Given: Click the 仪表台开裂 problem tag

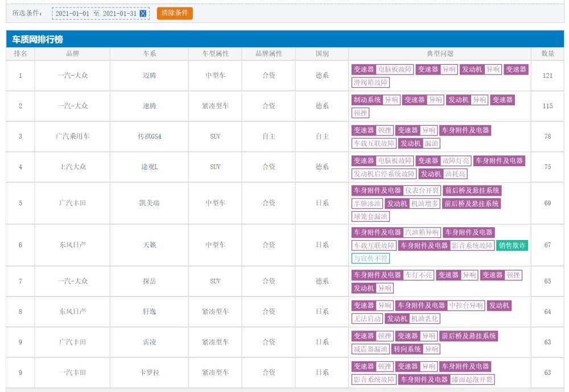Looking at the screenshot, I should pos(422,191).
